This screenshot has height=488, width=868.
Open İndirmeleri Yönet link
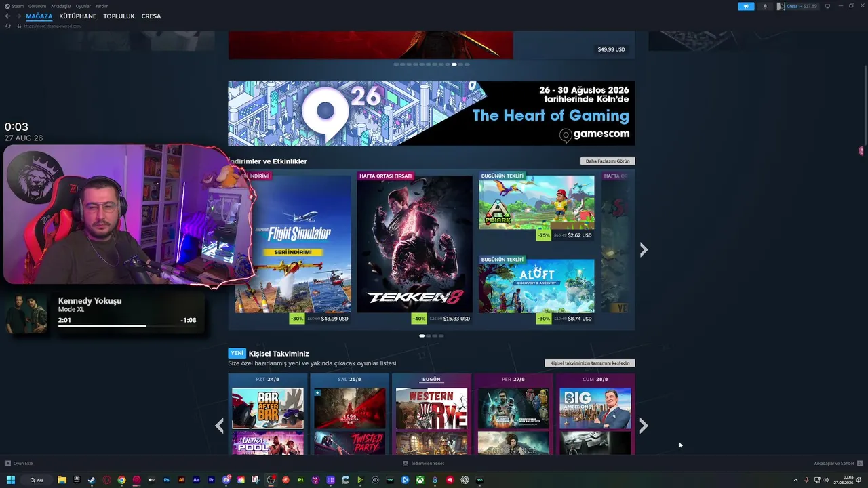428,464
